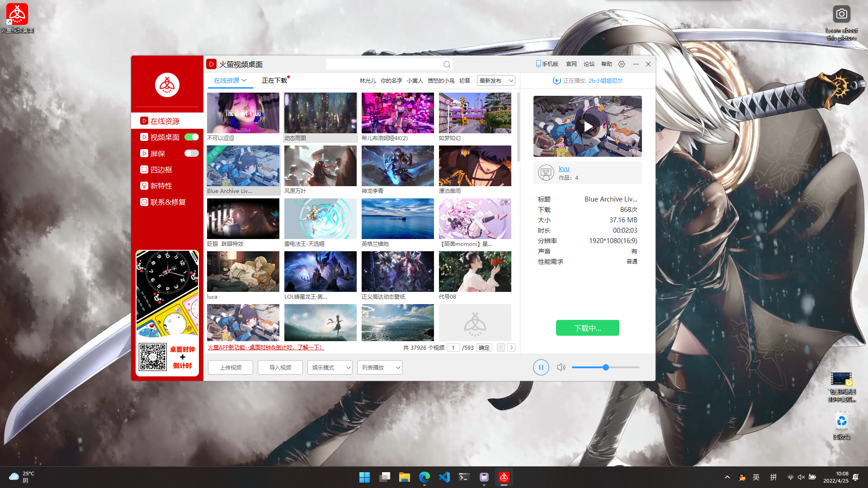The height and width of the screenshot is (488, 868).
Task: Open the mobile version (手机版) link
Action: coord(547,64)
